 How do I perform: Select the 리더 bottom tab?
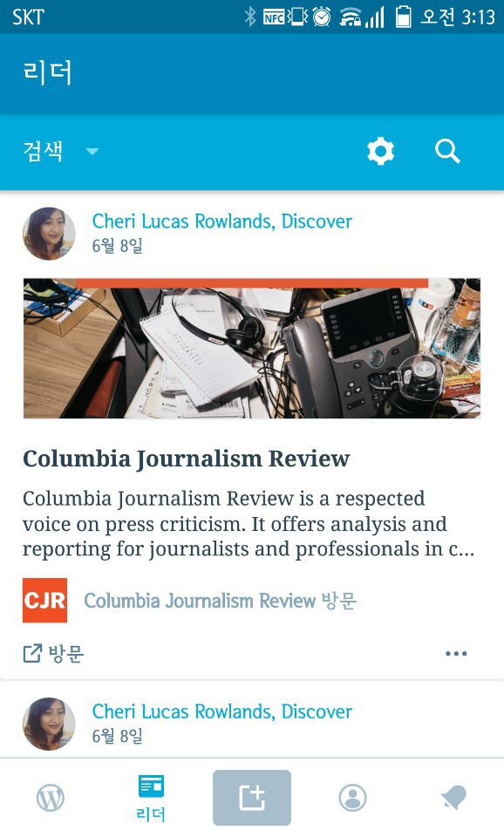[151, 798]
